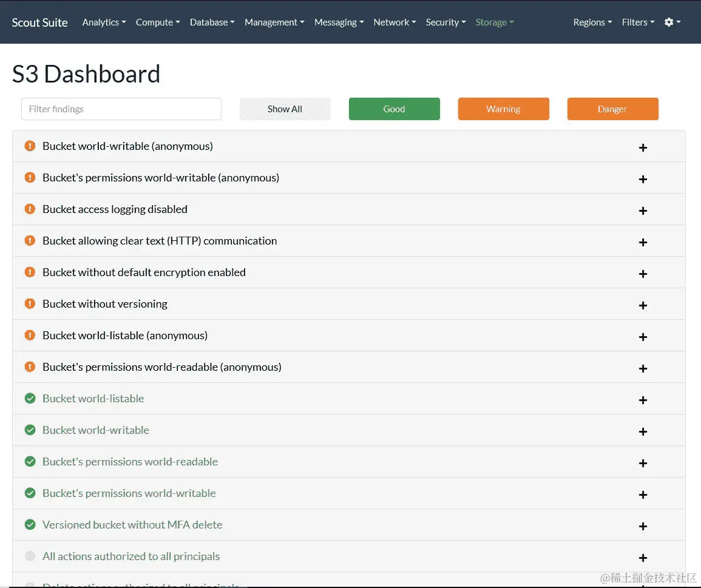Filter findings by Good
The height and width of the screenshot is (588, 701).
click(x=395, y=109)
